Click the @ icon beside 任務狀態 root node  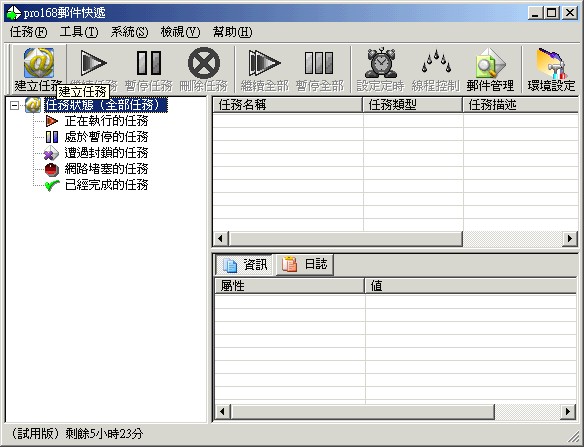click(x=33, y=105)
